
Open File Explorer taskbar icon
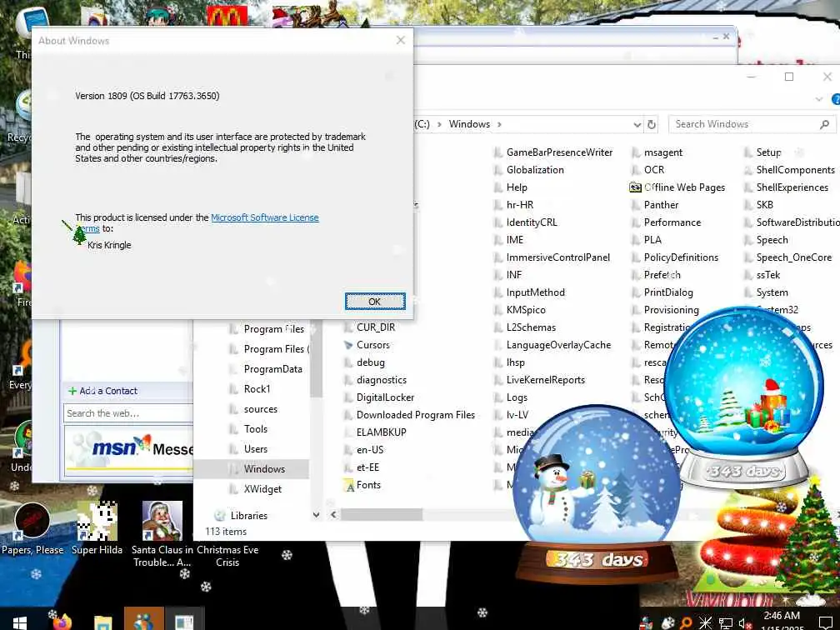[103, 622]
